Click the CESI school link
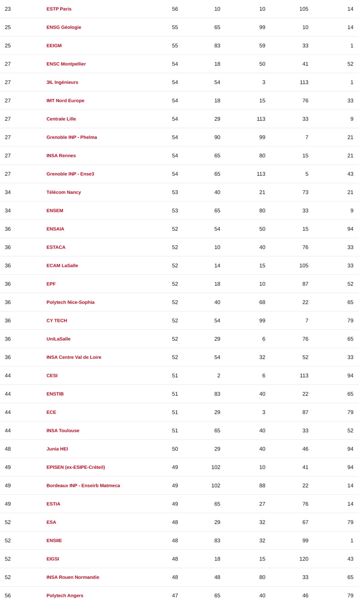Screen dimensions: 364x601 [x=52, y=376]
